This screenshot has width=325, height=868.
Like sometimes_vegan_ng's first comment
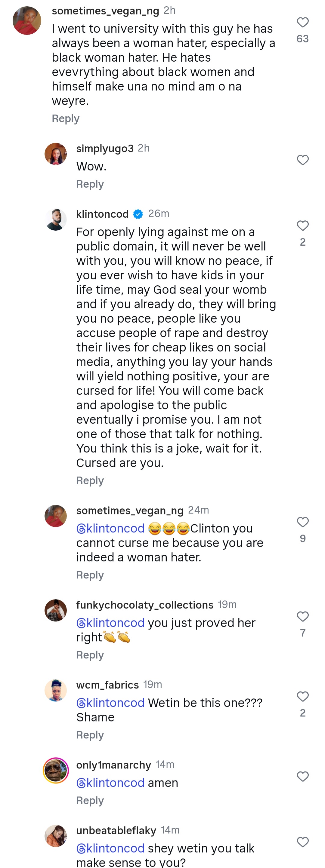[302, 22]
